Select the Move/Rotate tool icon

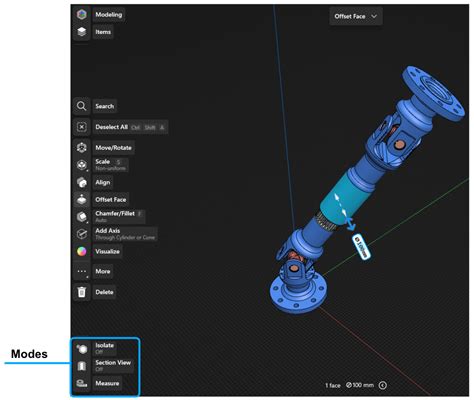tap(82, 148)
